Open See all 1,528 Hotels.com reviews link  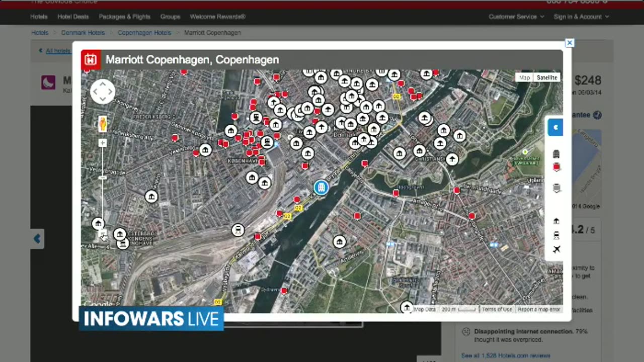[506, 355]
